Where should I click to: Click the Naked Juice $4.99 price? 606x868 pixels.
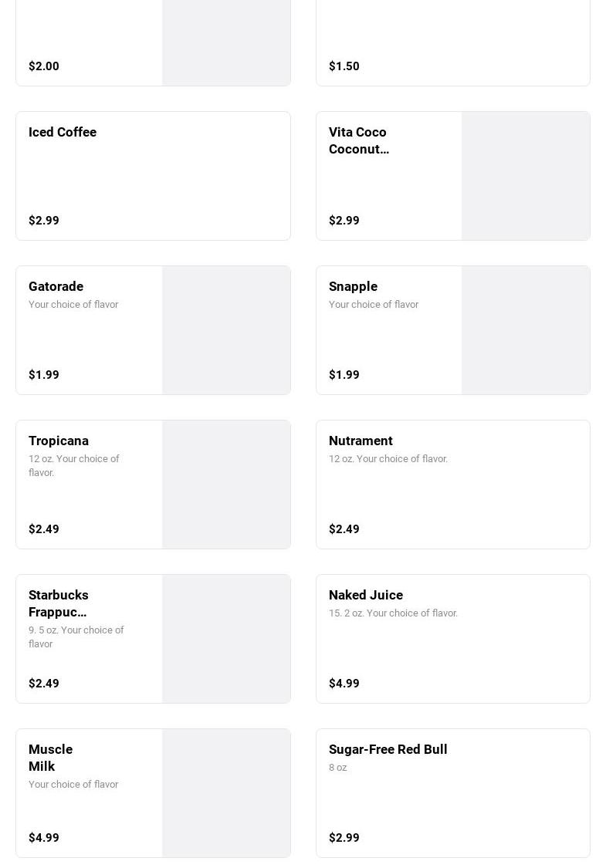tap(344, 684)
